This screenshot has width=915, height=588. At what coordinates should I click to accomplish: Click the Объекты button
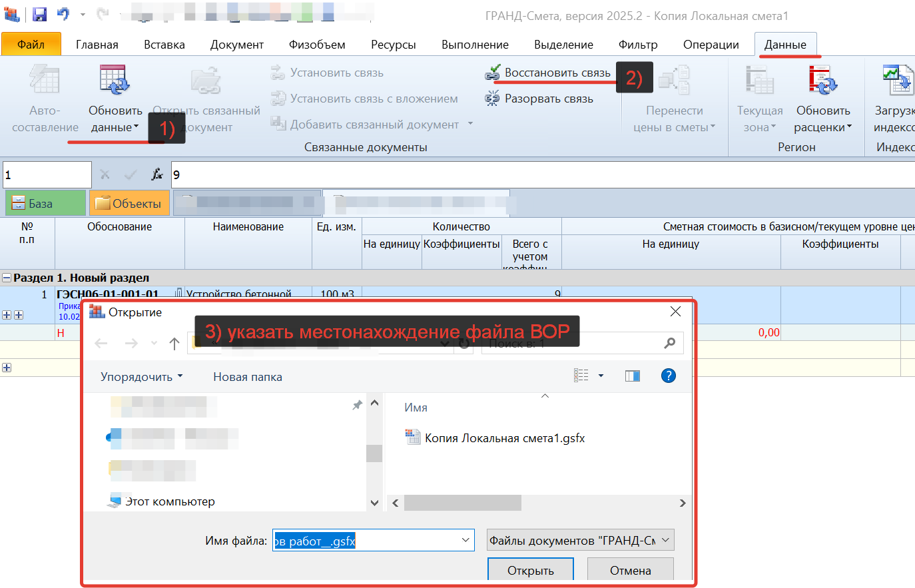(129, 203)
